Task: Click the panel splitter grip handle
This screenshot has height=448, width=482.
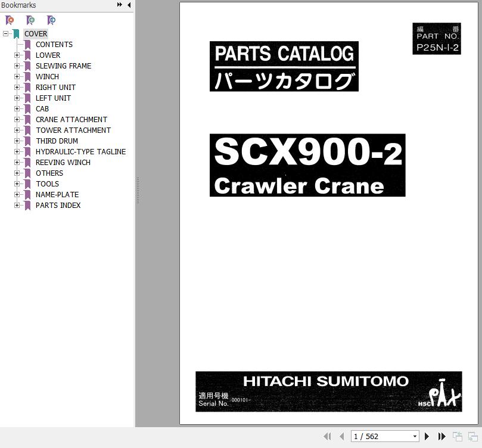Action: (x=138, y=191)
